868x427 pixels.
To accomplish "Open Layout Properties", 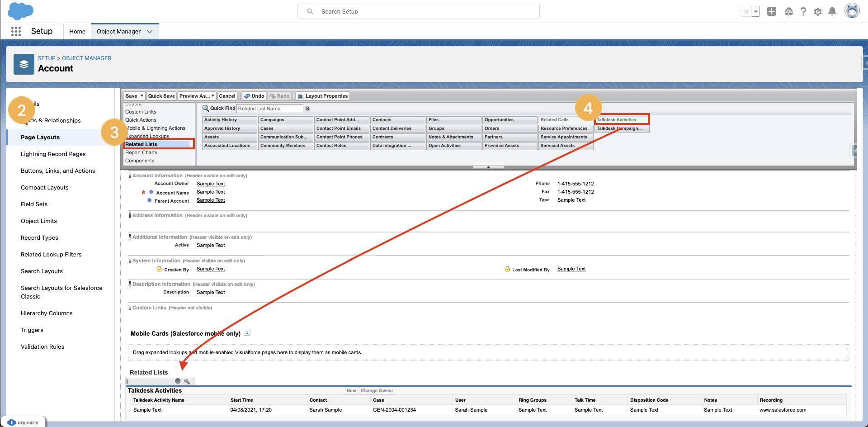I will pos(323,96).
